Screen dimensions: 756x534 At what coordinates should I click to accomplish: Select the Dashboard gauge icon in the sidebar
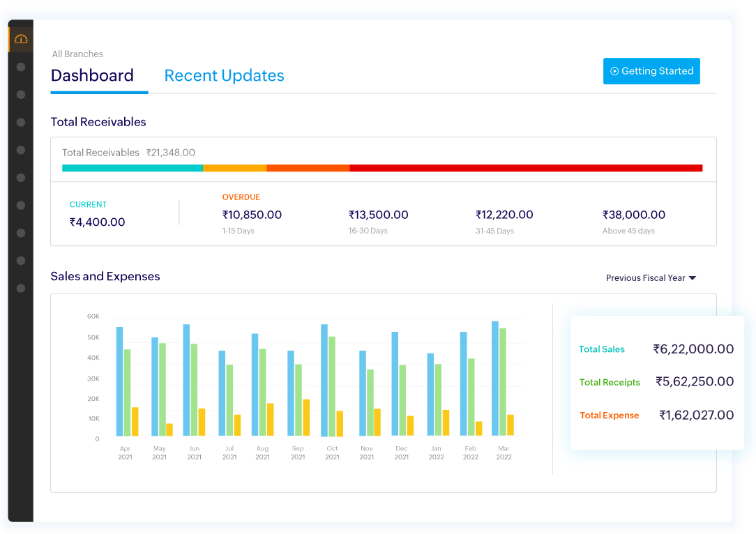tap(20, 38)
